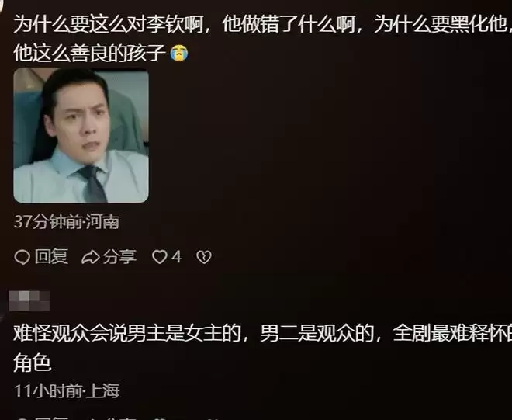Click the word 角色 in second comment
512x420 pixels.
33,362
